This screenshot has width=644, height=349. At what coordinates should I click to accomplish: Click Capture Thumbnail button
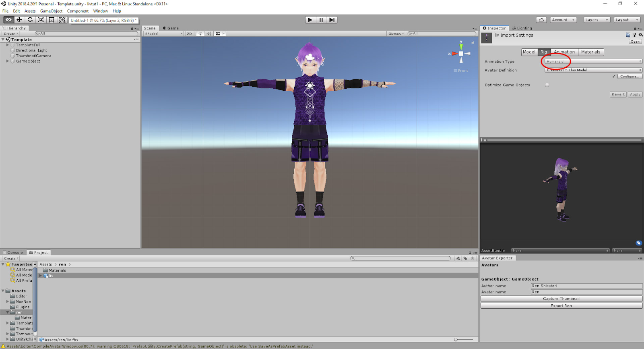[561, 299]
